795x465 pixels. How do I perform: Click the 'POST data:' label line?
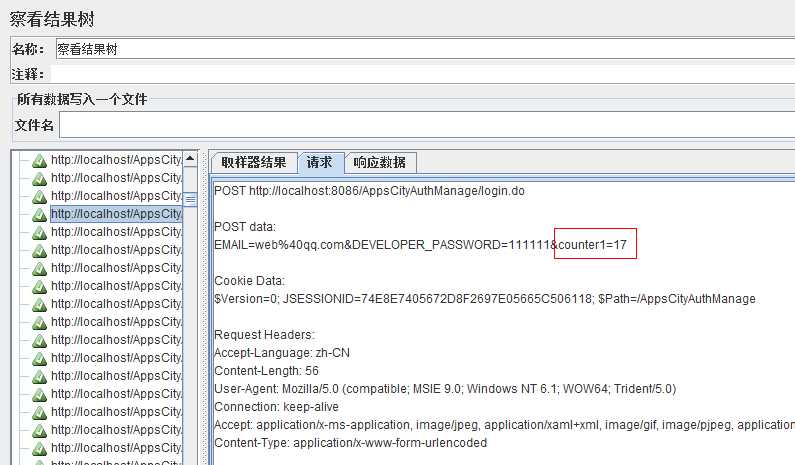(245, 227)
